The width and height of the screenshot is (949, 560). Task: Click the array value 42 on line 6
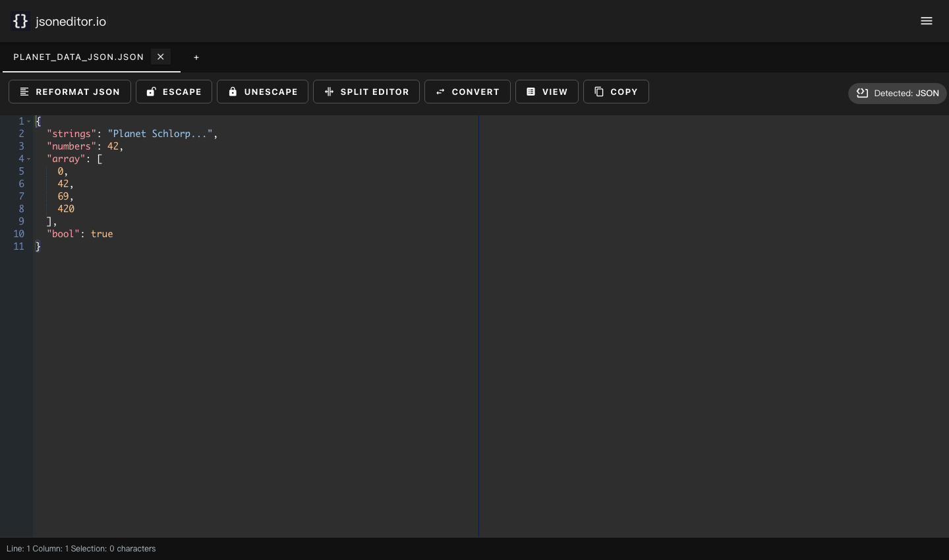[63, 184]
